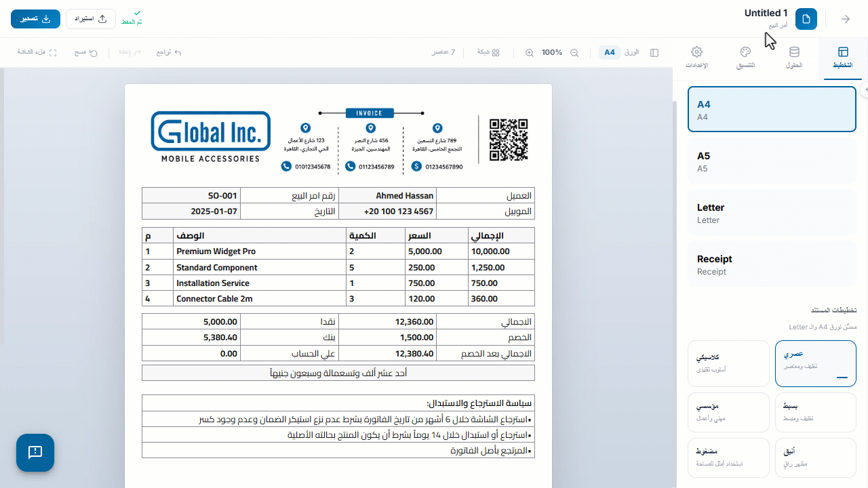Click the zoom out magnifier

574,52
